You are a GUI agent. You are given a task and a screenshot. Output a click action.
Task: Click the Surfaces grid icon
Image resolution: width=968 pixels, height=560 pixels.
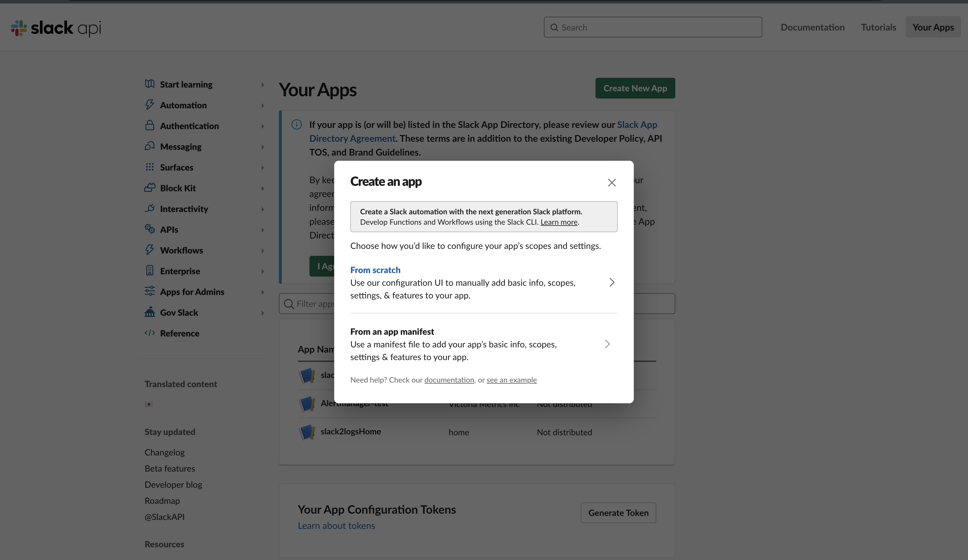pos(150,167)
